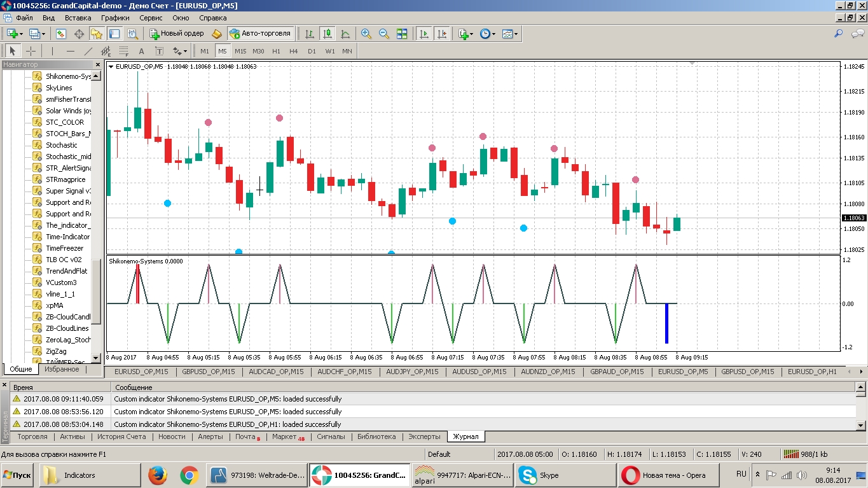Open the Графики menu
This screenshot has width=868, height=488.
114,18
